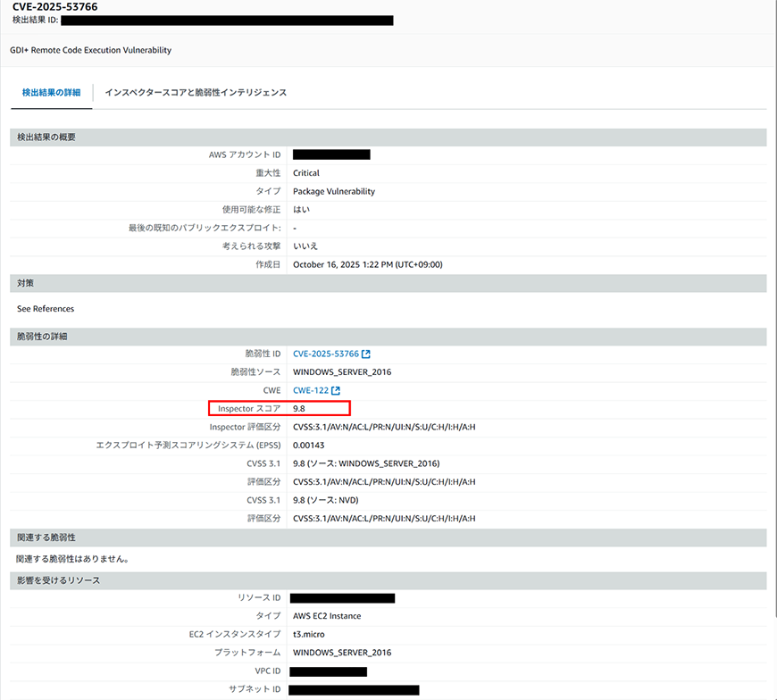Image resolution: width=777 pixels, height=700 pixels.
Task: Open the CVE-2025-53766 vulnerability ID link
Action: (325, 354)
